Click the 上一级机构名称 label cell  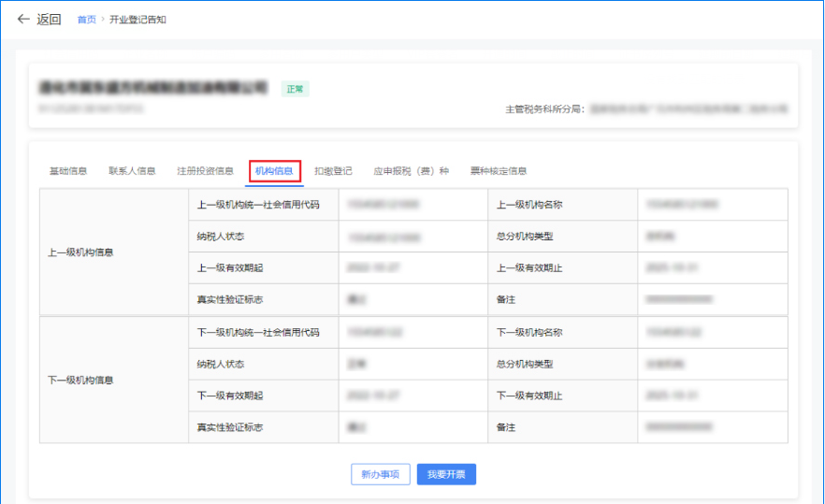pyautogui.click(x=529, y=205)
